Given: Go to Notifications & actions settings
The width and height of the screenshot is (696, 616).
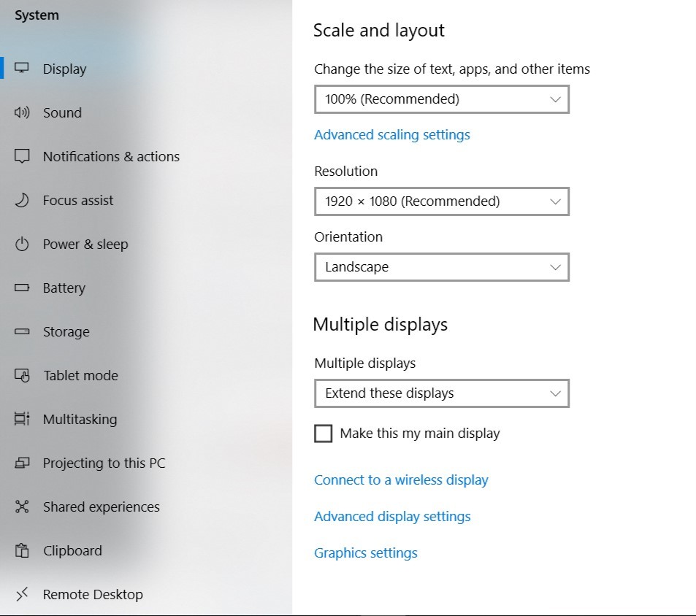Looking at the screenshot, I should point(111,156).
